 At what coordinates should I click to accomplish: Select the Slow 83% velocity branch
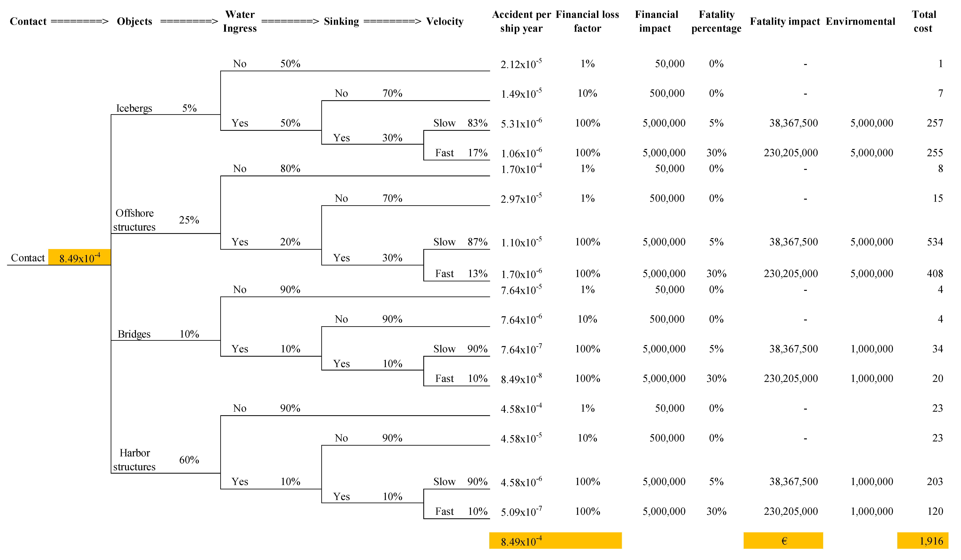point(460,123)
